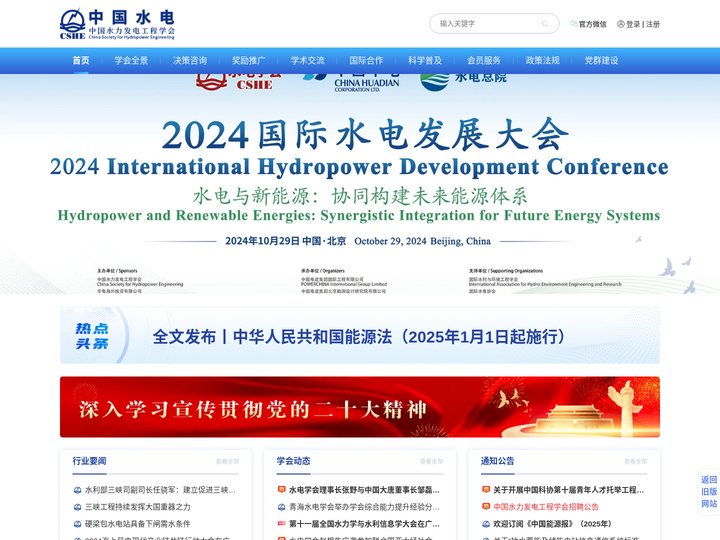Image resolution: width=720 pixels, height=540 pixels.
Task: Click the icon before 欢迎订阅《中国能源报》
Action: pos(486,524)
